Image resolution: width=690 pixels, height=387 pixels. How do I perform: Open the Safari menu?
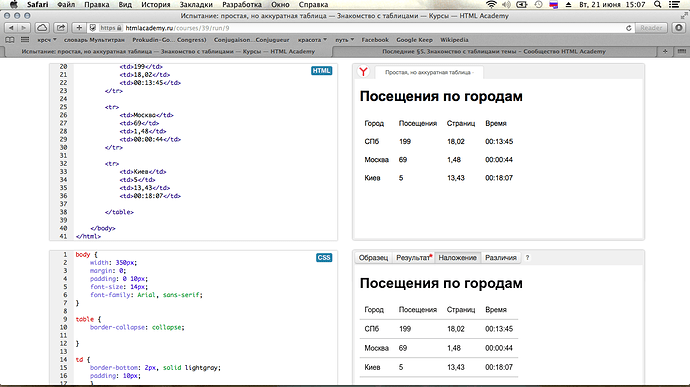click(37, 4)
